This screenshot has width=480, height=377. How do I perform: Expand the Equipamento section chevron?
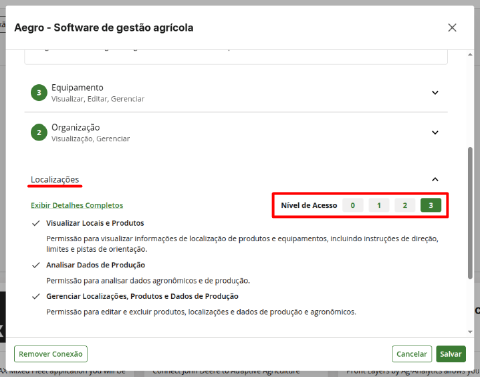pos(435,93)
